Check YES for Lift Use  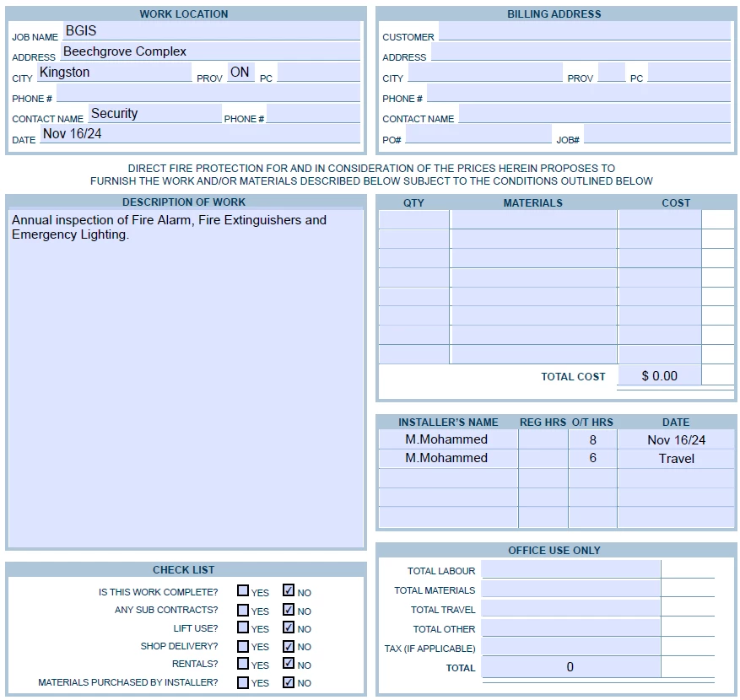tap(243, 627)
